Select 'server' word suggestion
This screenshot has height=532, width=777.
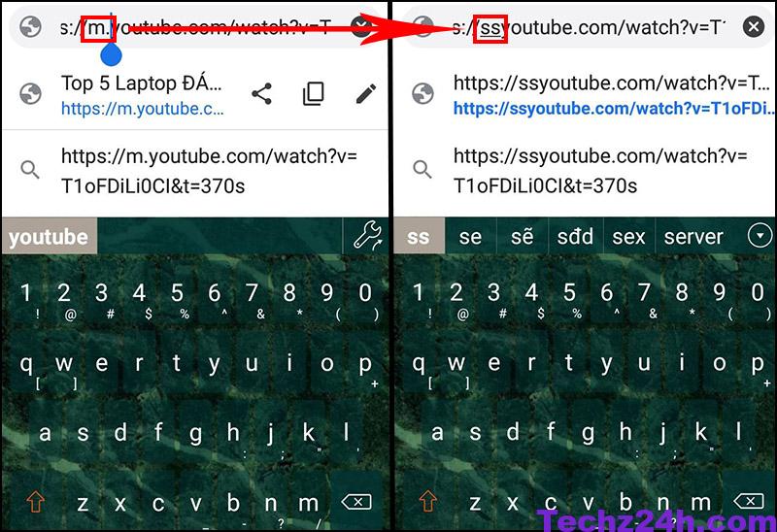pos(693,237)
